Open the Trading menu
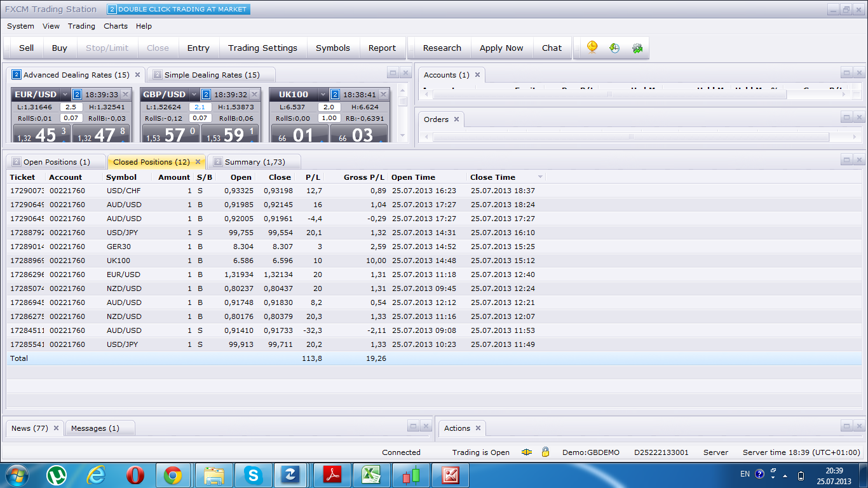This screenshot has width=868, height=488. click(81, 26)
